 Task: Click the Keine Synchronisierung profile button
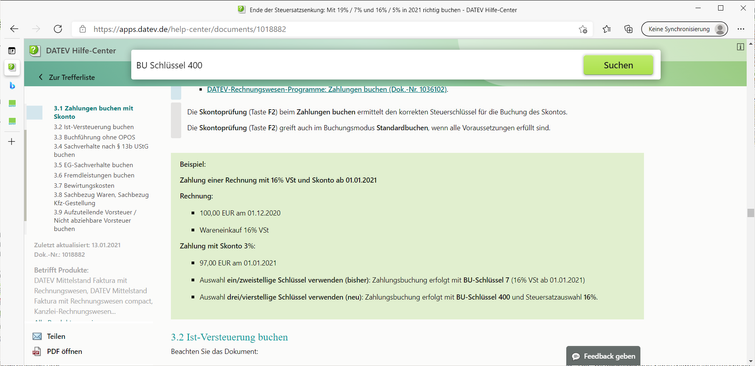tap(684, 29)
